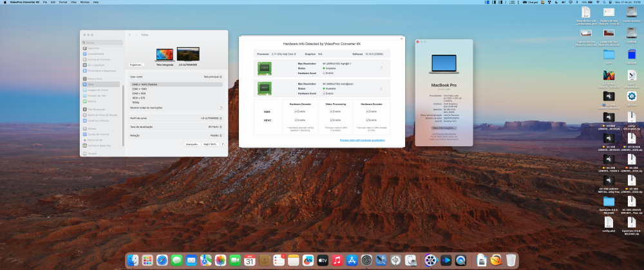Open the Window menu in menu bar
The height and width of the screenshot is (270, 644).
[x=84, y=2]
